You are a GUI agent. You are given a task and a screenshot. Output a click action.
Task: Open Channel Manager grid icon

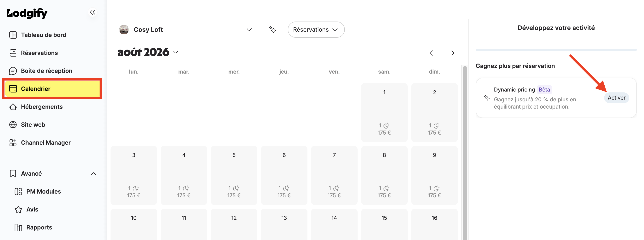13,143
